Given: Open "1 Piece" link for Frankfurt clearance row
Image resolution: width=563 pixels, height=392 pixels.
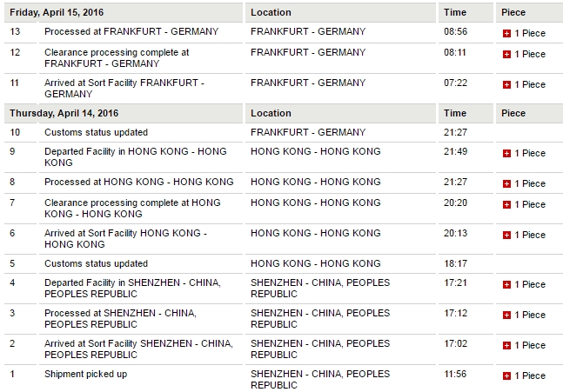Looking at the screenshot, I should coord(529,54).
